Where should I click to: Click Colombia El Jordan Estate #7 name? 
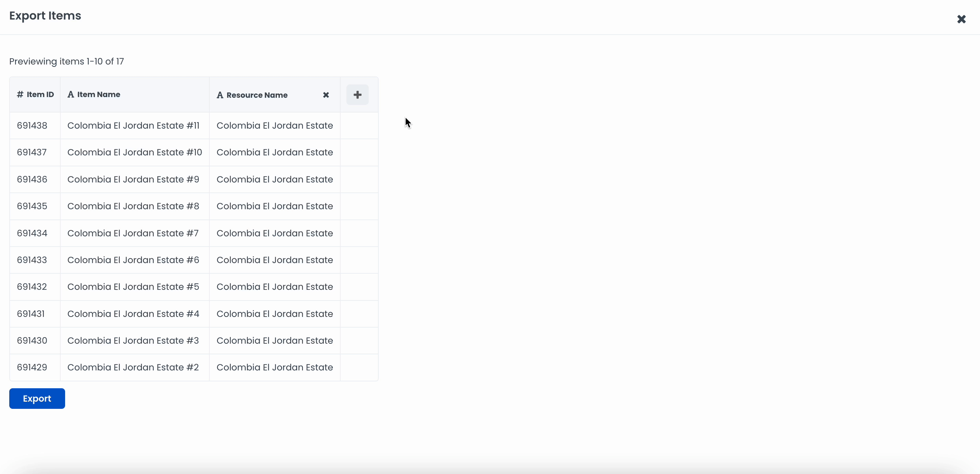[x=133, y=233]
